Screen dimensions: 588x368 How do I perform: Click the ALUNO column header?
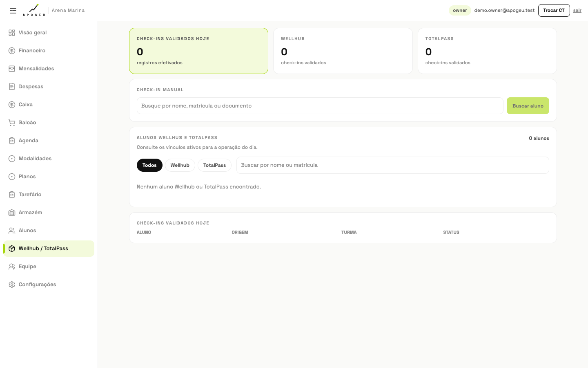144,232
